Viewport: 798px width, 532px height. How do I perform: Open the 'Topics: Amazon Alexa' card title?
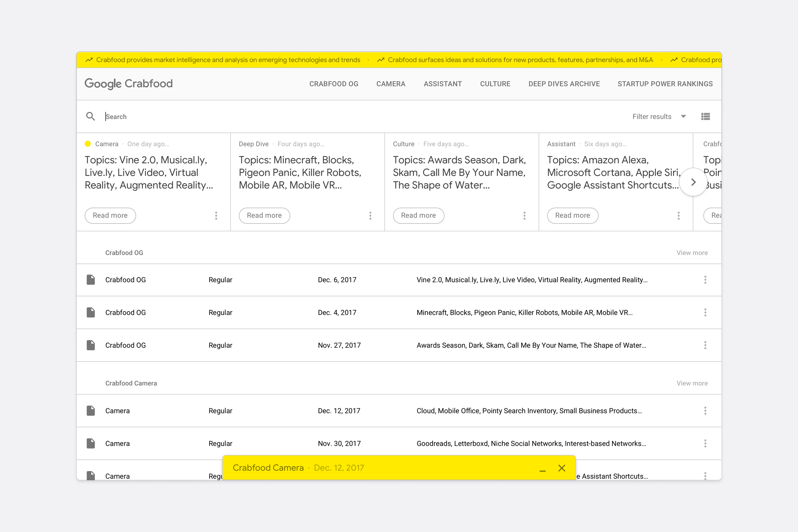(x=613, y=173)
